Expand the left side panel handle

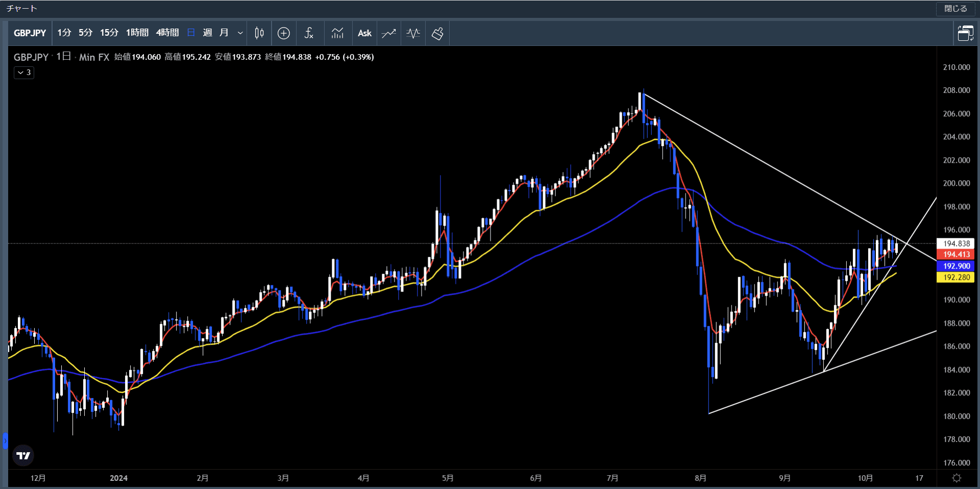[5, 441]
